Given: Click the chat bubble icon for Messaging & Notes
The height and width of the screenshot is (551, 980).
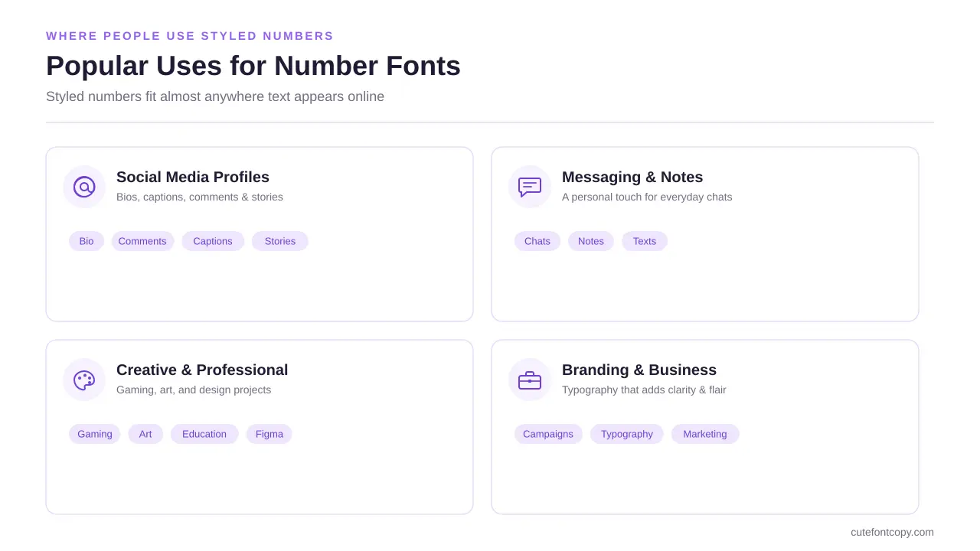Looking at the screenshot, I should (530, 187).
